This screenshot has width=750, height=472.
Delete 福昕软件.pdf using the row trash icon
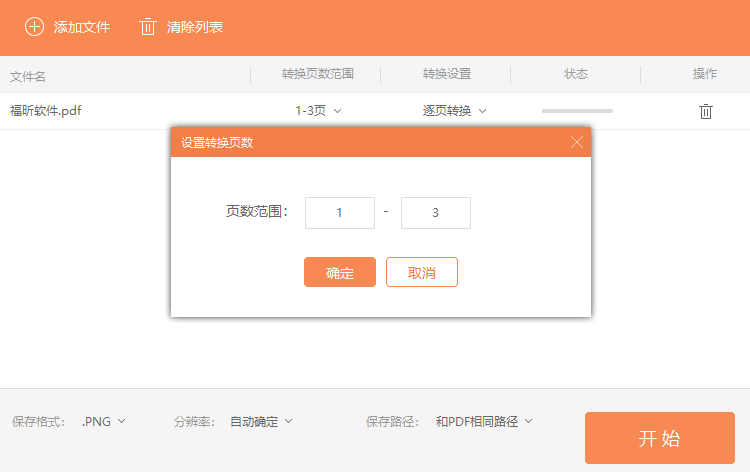coord(705,111)
